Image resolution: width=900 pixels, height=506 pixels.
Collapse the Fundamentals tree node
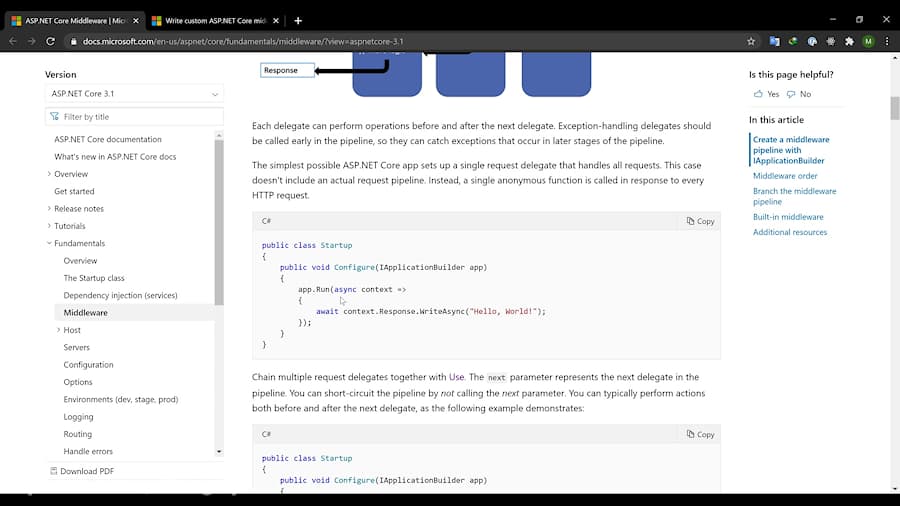(49, 243)
